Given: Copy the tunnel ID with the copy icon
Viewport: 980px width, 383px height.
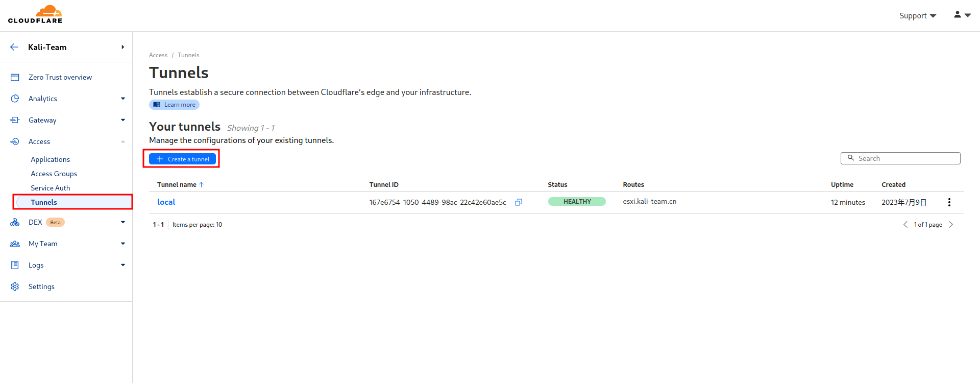Looking at the screenshot, I should (519, 202).
